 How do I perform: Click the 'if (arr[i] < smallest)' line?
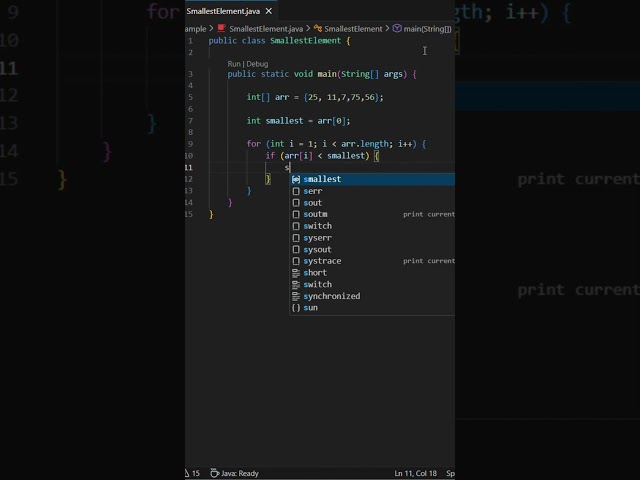pyautogui.click(x=322, y=156)
